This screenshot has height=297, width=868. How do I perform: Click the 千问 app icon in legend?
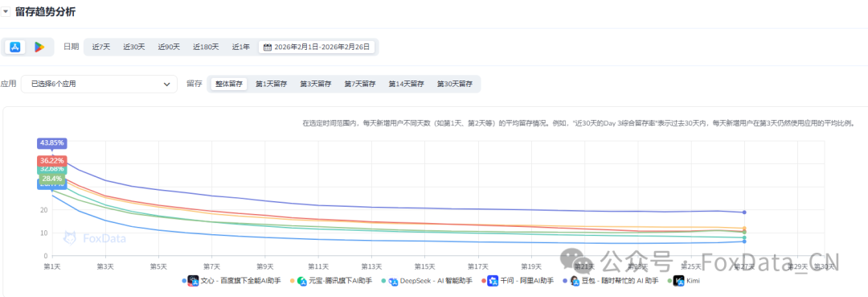click(x=492, y=282)
